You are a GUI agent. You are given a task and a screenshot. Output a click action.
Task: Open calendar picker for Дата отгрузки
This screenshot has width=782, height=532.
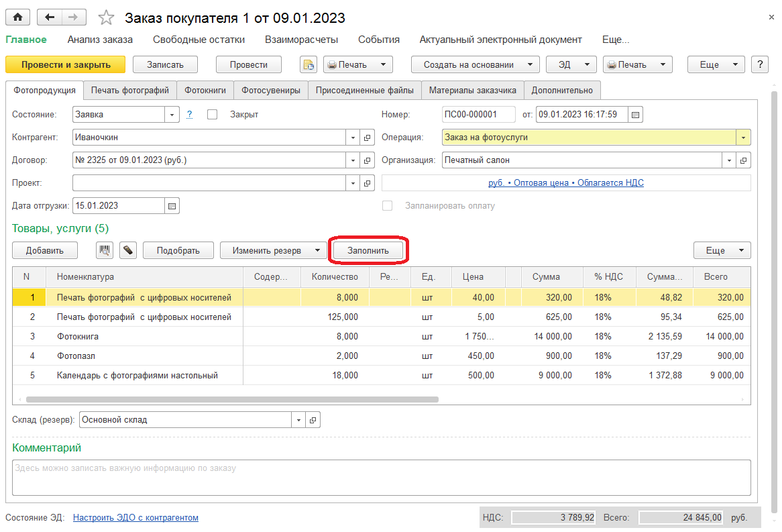[x=172, y=206]
